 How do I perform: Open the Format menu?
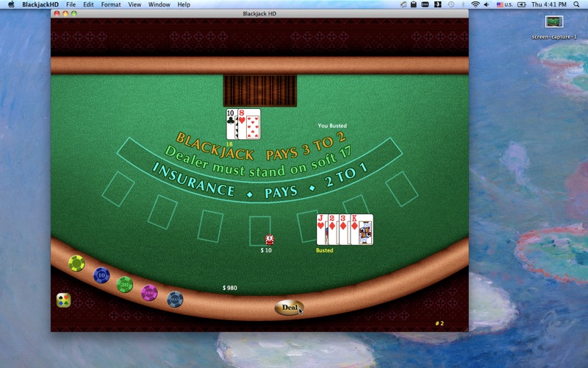coord(111,4)
